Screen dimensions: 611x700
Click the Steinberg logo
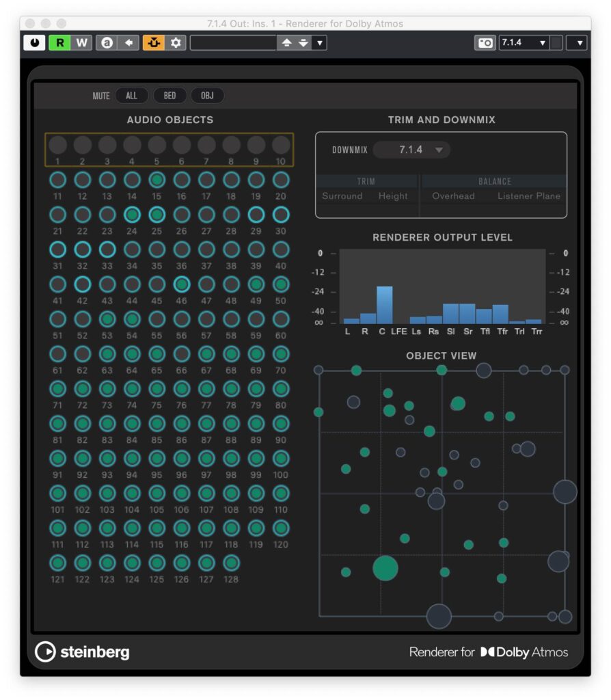tap(82, 651)
